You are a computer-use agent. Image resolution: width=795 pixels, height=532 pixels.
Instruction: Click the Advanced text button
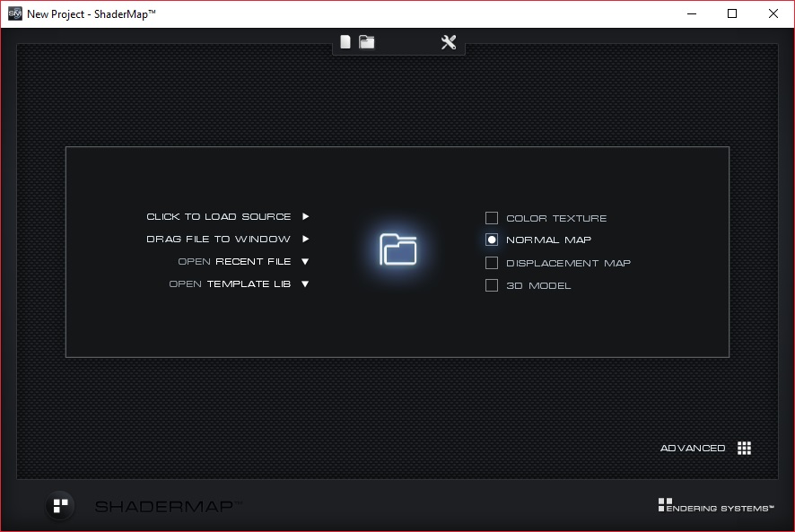693,449
